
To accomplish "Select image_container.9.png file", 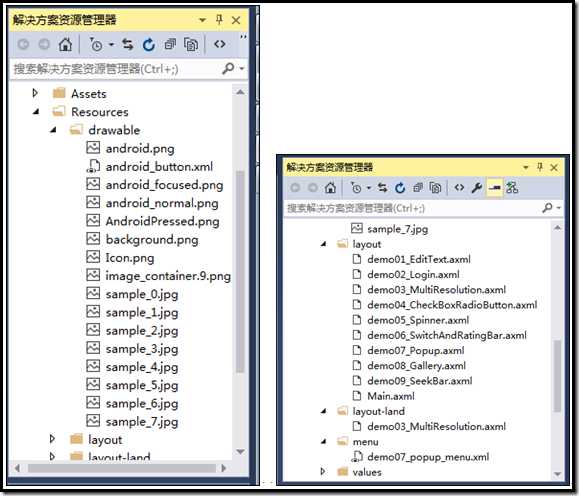I will click(x=168, y=276).
